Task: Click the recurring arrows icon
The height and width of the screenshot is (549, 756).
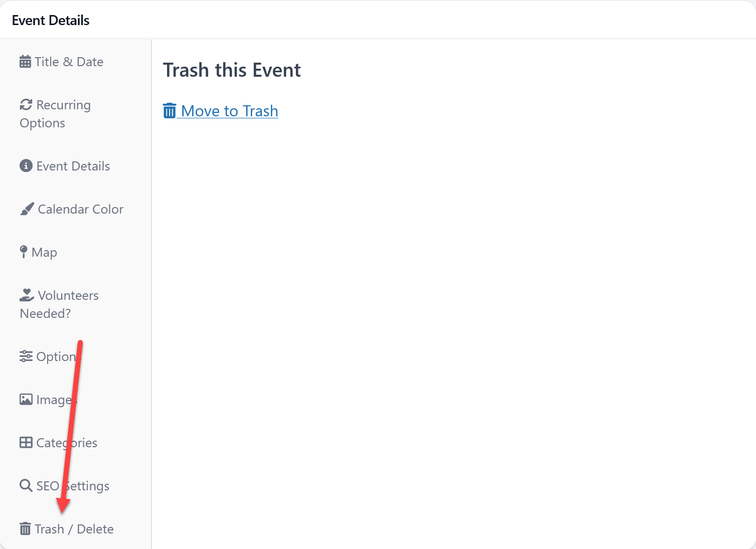Action: click(26, 105)
